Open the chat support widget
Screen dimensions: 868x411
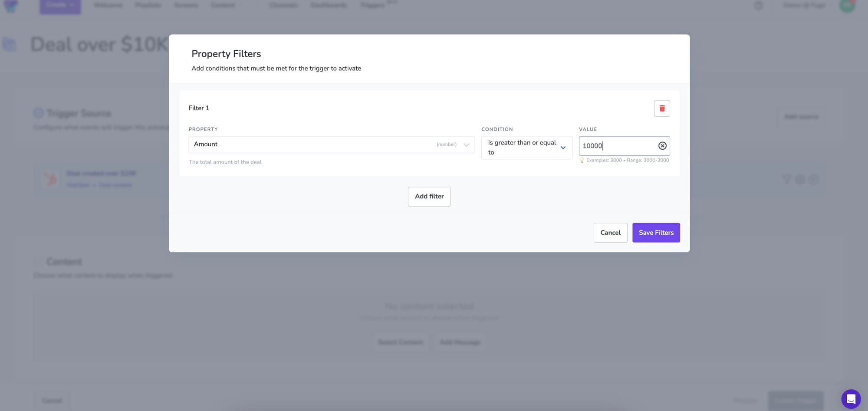[x=851, y=399]
